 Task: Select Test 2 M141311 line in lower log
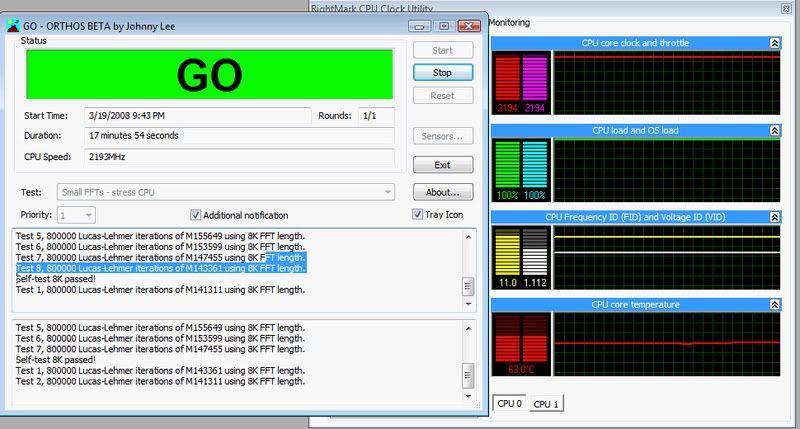[160, 382]
